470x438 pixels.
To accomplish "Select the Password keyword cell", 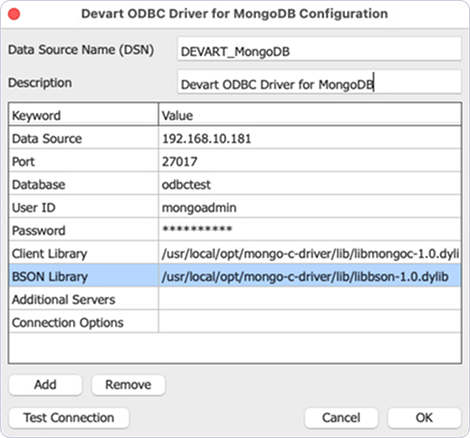I will (x=84, y=230).
